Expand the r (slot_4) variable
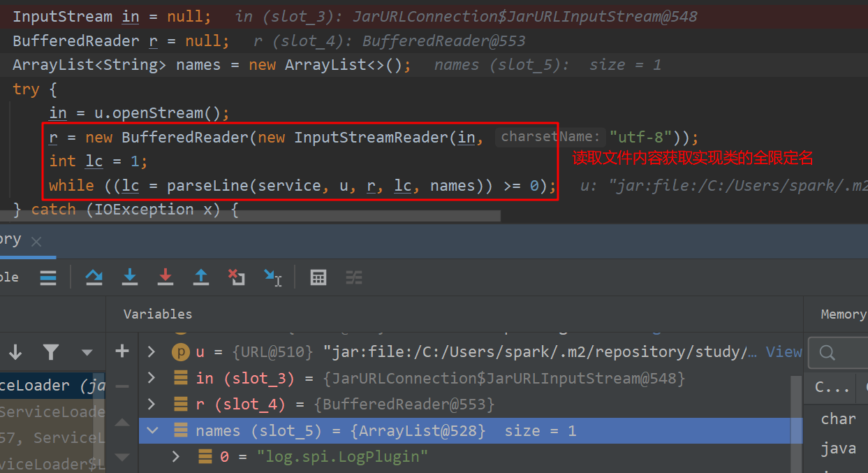 click(x=152, y=404)
